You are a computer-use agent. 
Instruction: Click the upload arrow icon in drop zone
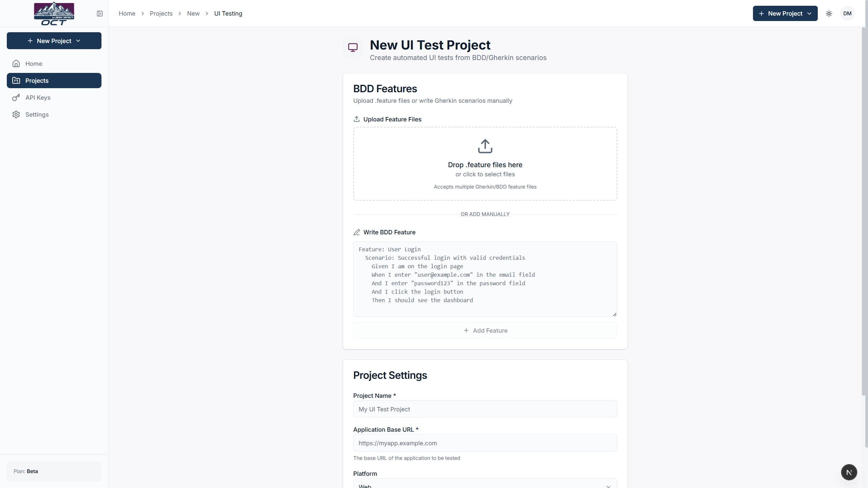485,146
